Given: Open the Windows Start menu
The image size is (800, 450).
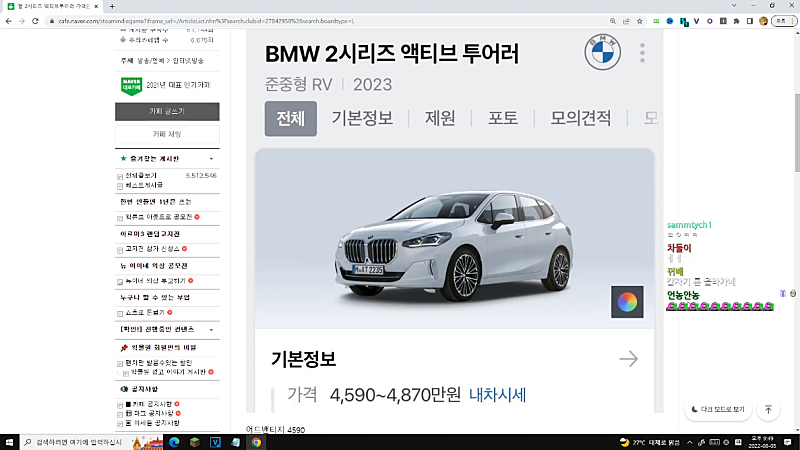Looking at the screenshot, I should coord(9,442).
